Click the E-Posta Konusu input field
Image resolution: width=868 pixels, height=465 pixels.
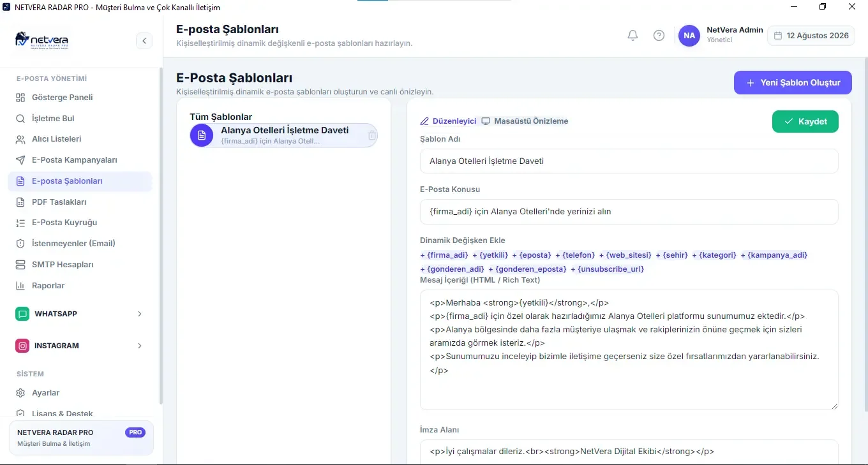(629, 212)
